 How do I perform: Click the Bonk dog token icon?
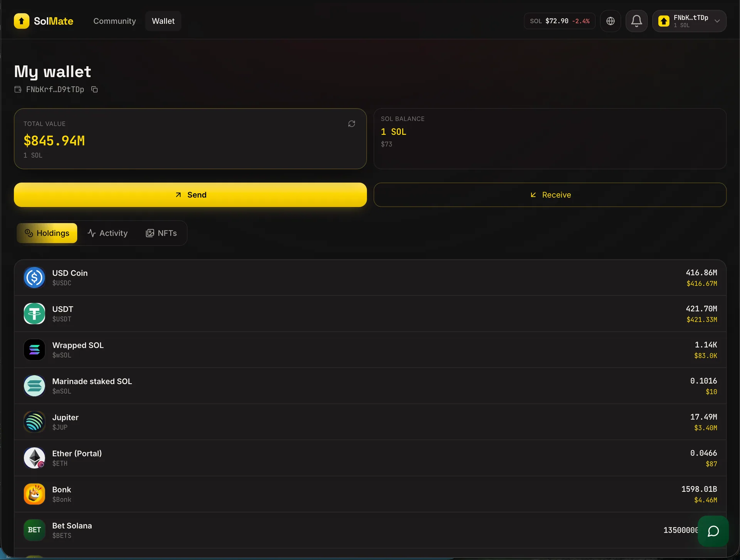(34, 494)
